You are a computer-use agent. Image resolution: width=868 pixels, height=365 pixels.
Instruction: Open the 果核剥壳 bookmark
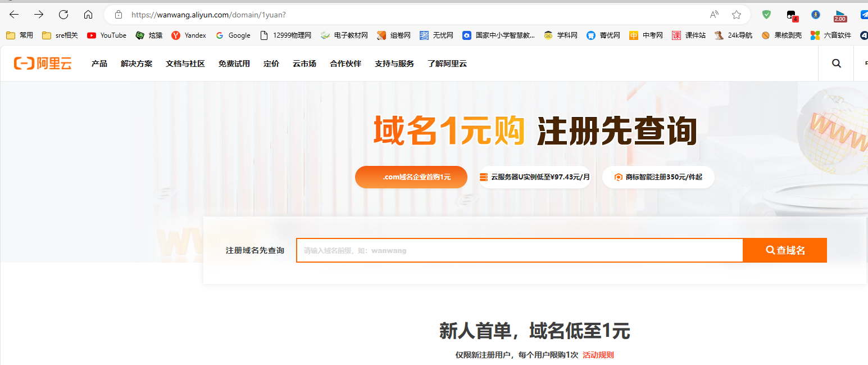click(x=781, y=35)
